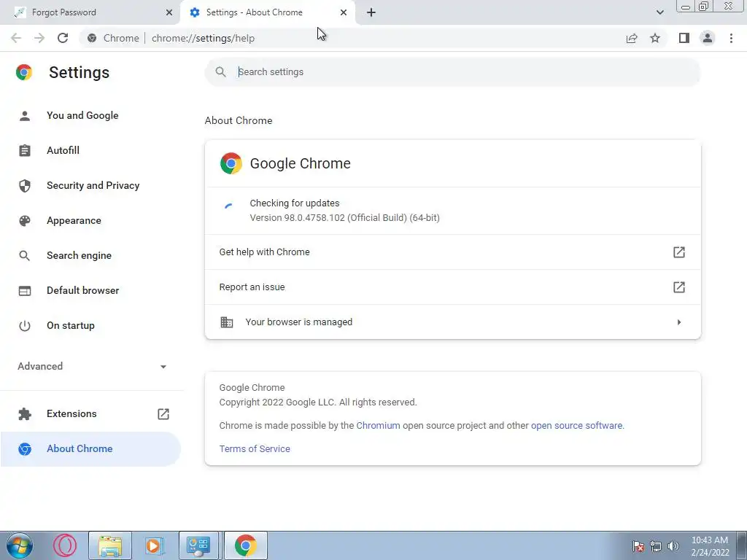The image size is (747, 560).
Task: Expand the Advanced settings section
Action: (x=90, y=366)
